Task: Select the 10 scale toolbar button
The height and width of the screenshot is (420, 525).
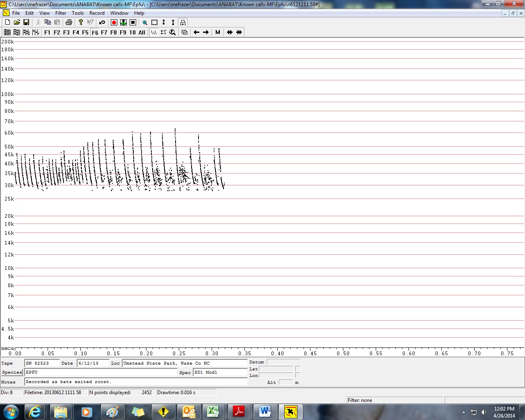Action: click(x=132, y=32)
